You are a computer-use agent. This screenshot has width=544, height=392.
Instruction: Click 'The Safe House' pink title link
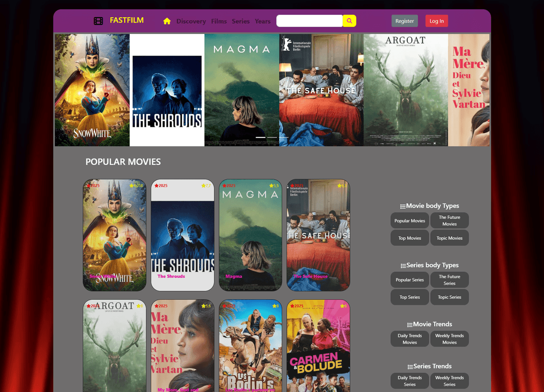point(311,276)
